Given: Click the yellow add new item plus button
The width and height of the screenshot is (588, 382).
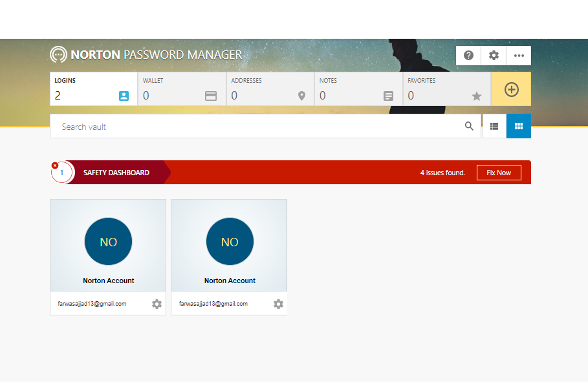Looking at the screenshot, I should pyautogui.click(x=511, y=89).
